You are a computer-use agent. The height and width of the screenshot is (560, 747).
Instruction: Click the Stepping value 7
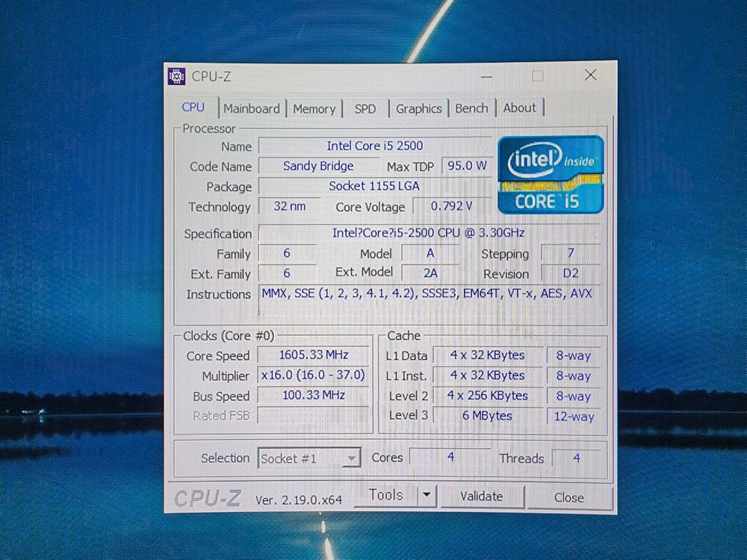(571, 253)
